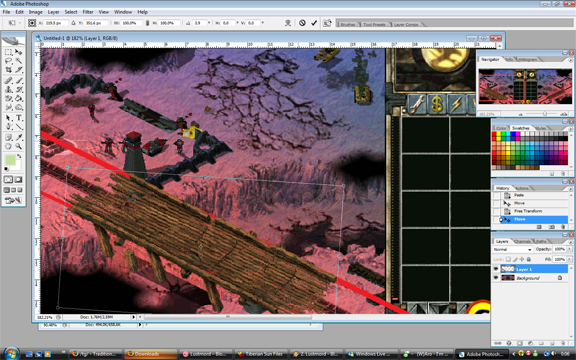Select the Hand tool

click(x=8, y=146)
